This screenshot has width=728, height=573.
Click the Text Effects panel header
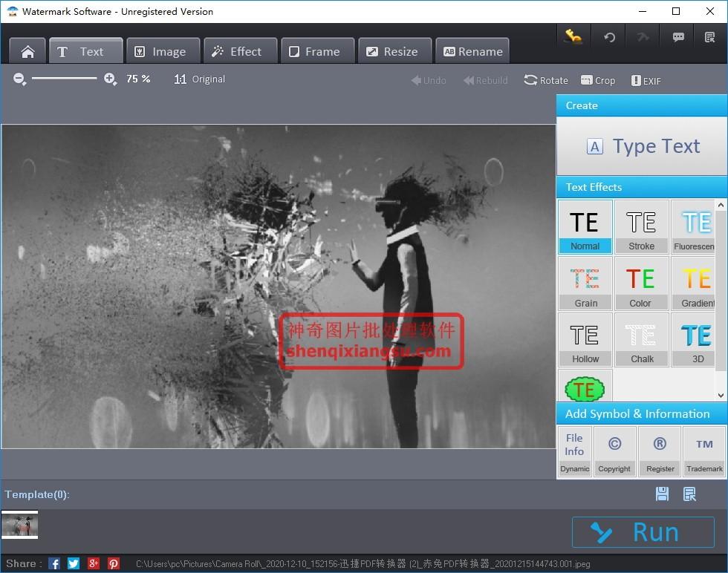point(642,187)
